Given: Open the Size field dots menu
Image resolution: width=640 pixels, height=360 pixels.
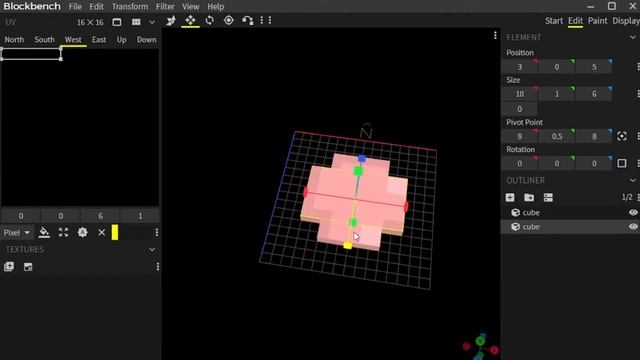Looking at the screenshot, I should click(x=638, y=94).
